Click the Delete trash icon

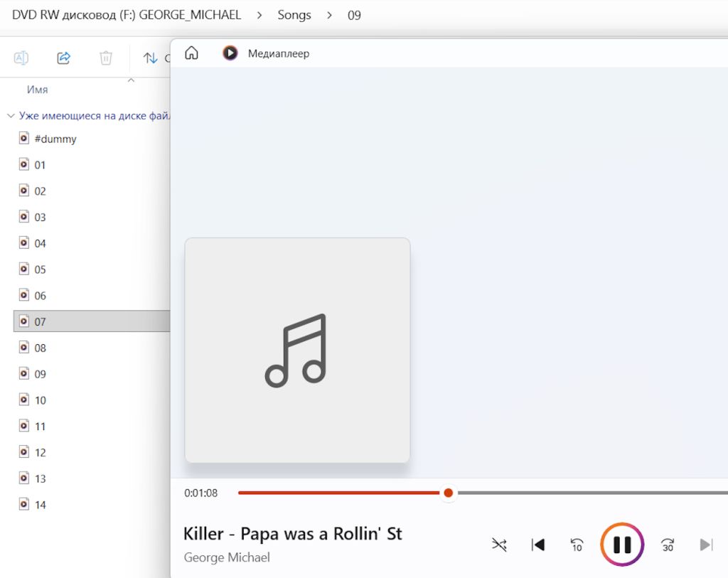pos(106,58)
